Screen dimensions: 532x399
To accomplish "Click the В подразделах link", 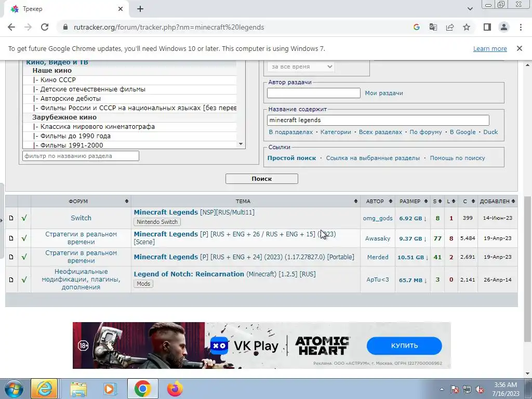I will (x=291, y=132).
